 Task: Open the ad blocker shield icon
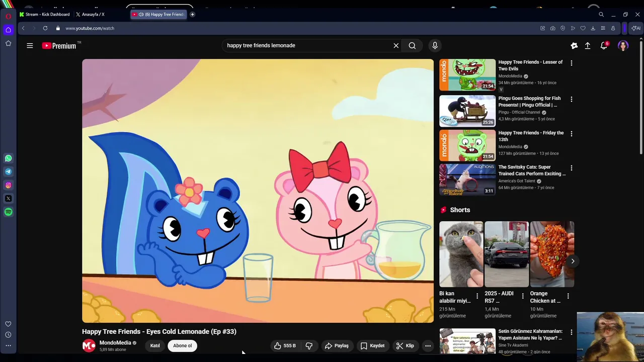(x=562, y=28)
